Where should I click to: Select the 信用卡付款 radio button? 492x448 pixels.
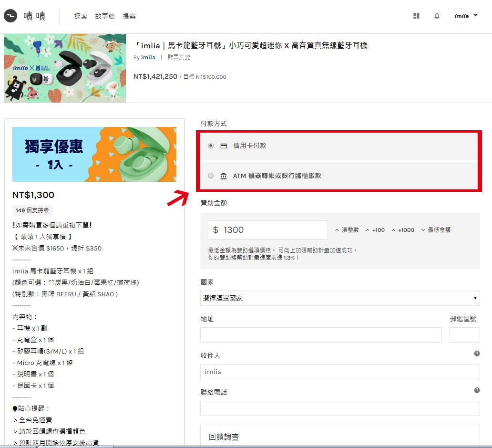tap(211, 146)
